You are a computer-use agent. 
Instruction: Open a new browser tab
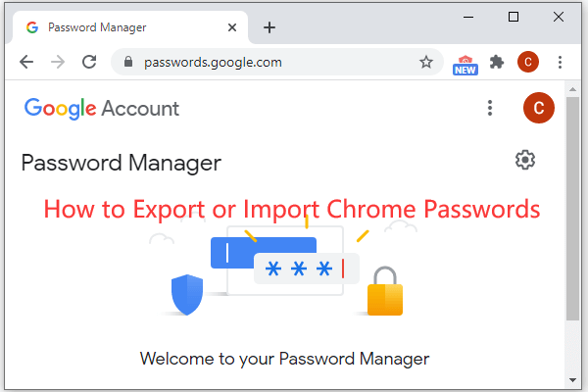pyautogui.click(x=269, y=26)
